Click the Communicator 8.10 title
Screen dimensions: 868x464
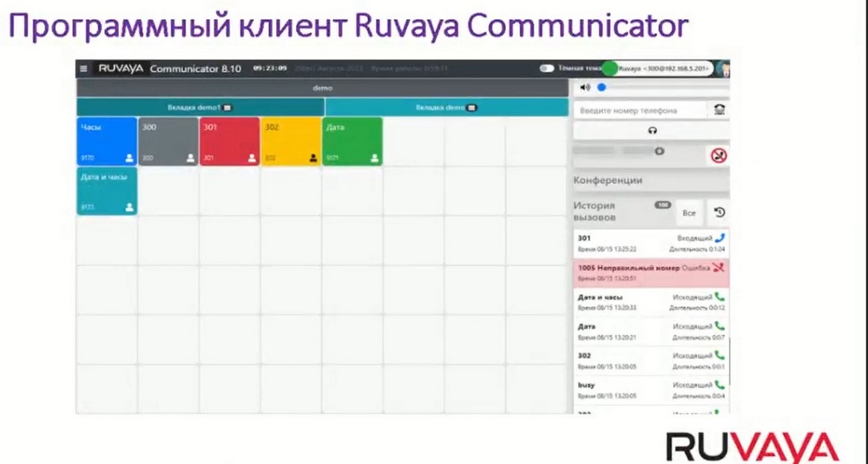[x=195, y=69]
